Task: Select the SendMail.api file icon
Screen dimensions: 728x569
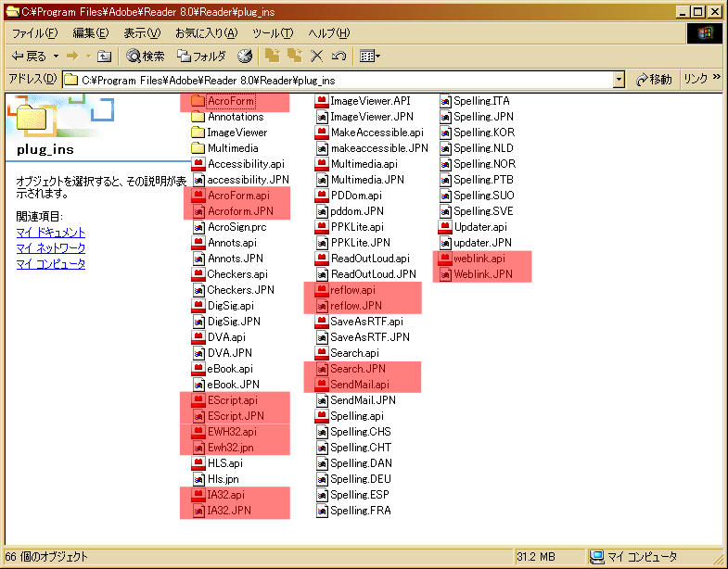Action: click(321, 385)
